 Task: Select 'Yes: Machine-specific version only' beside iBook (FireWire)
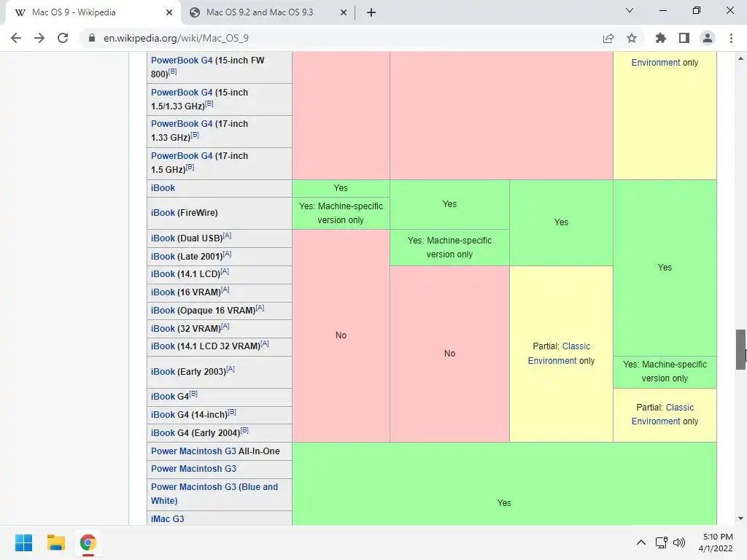[341, 214]
